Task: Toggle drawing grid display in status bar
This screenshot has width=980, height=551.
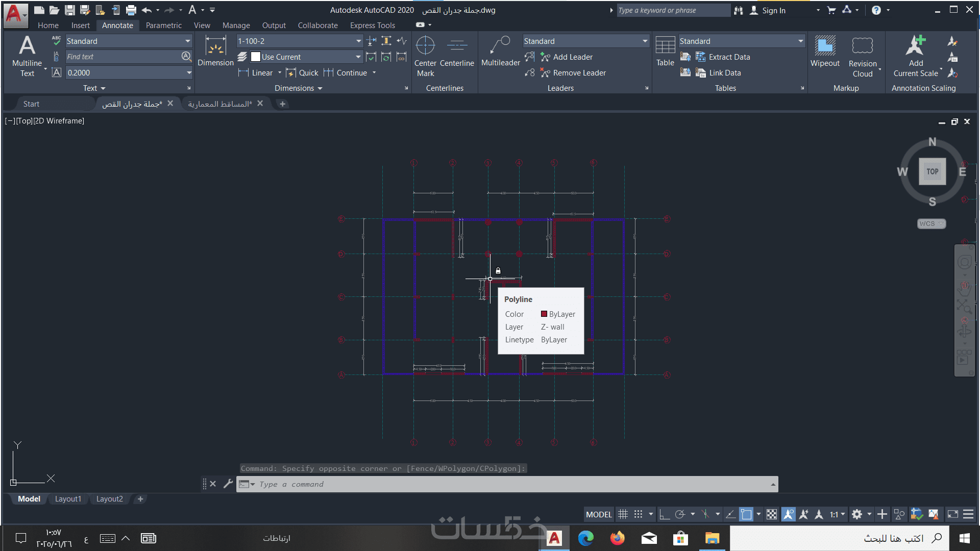Action: coord(623,514)
